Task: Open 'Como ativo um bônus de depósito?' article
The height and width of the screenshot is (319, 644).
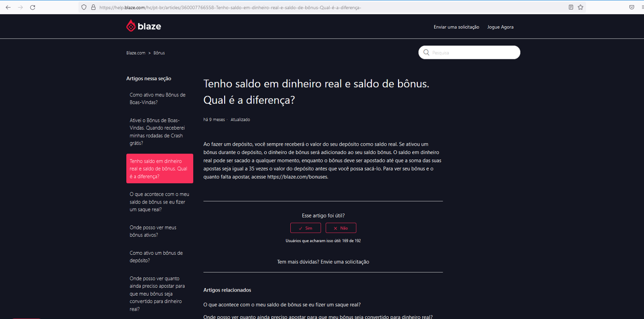Action: tap(156, 257)
